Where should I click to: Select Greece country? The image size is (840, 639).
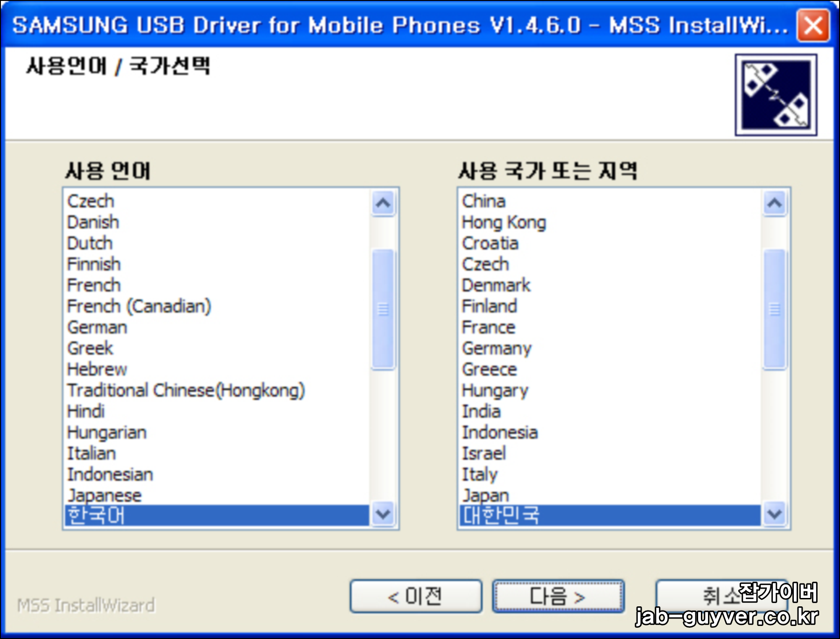pyautogui.click(x=610, y=369)
